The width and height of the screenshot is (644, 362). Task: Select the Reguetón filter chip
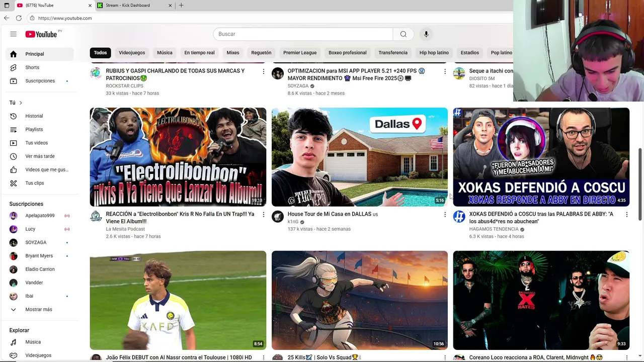[261, 53]
